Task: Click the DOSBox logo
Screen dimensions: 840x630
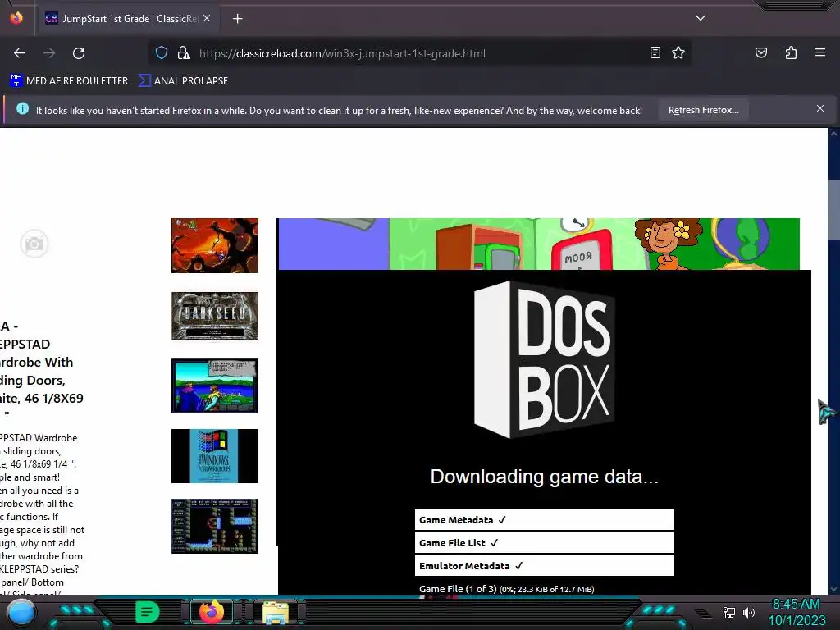Action: click(x=545, y=359)
